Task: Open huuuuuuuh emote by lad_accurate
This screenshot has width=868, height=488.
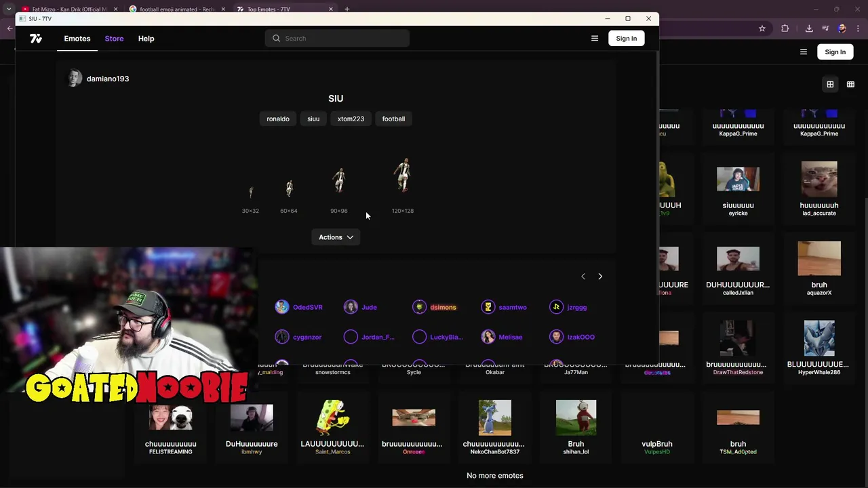Action: (819, 189)
